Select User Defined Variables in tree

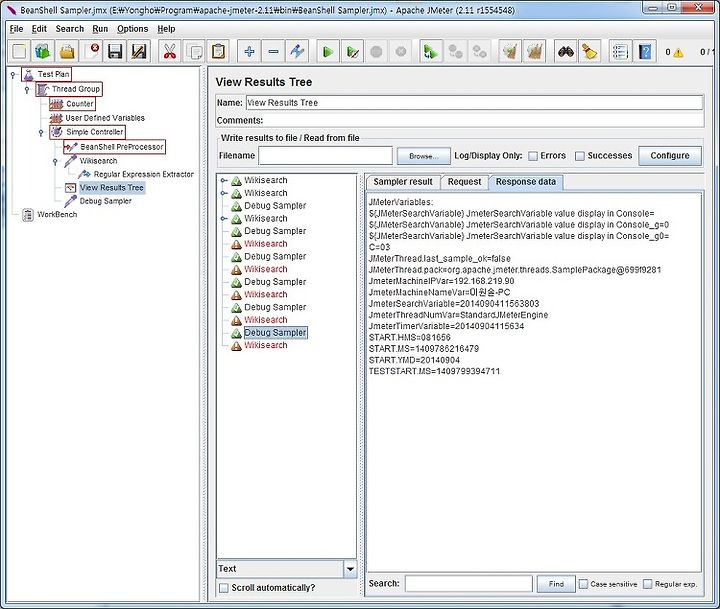[98, 118]
